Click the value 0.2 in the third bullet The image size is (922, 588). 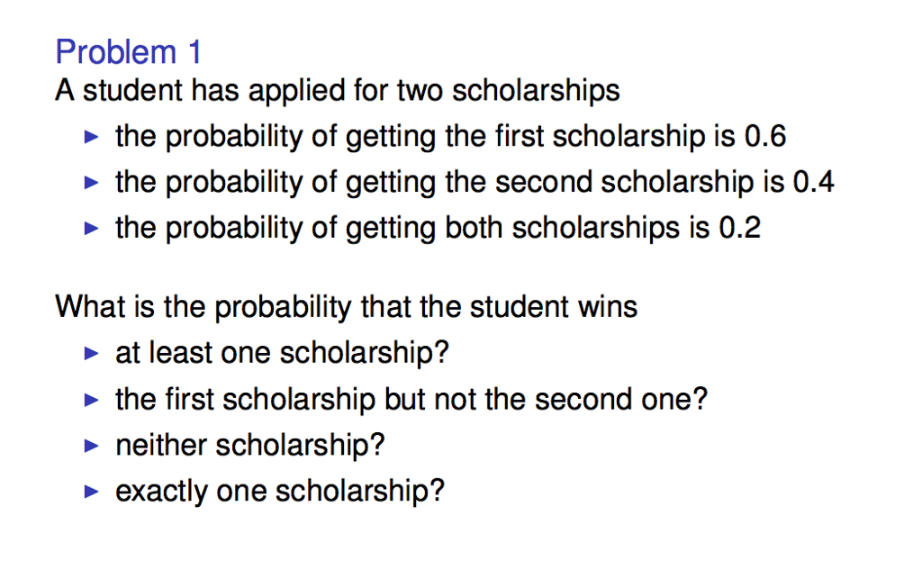click(740, 228)
